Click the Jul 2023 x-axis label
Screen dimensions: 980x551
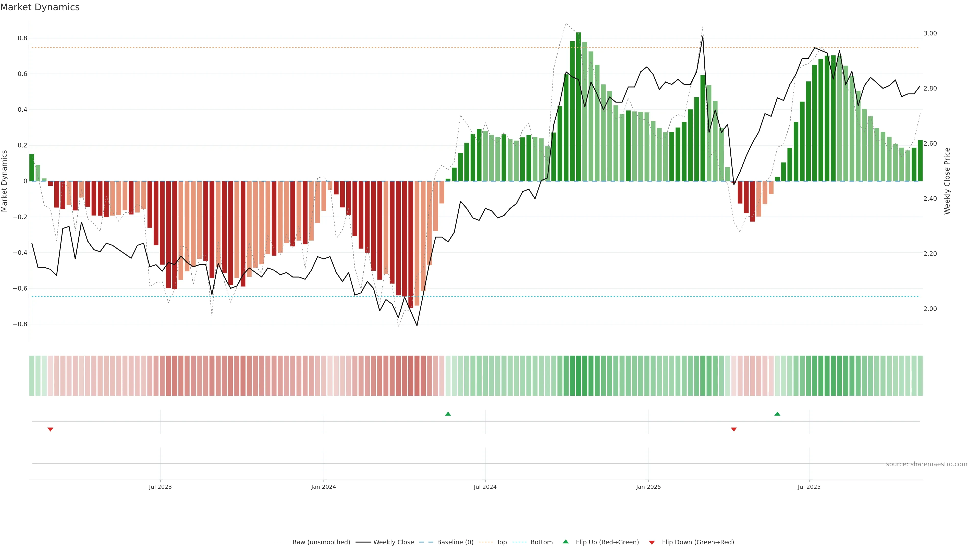coord(160,487)
